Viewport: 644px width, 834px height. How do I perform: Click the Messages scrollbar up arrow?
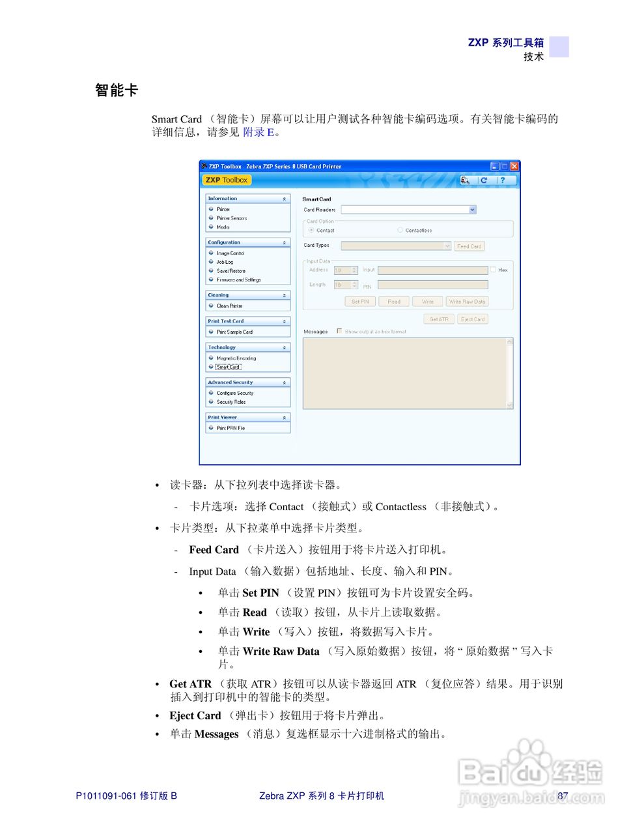[509, 341]
